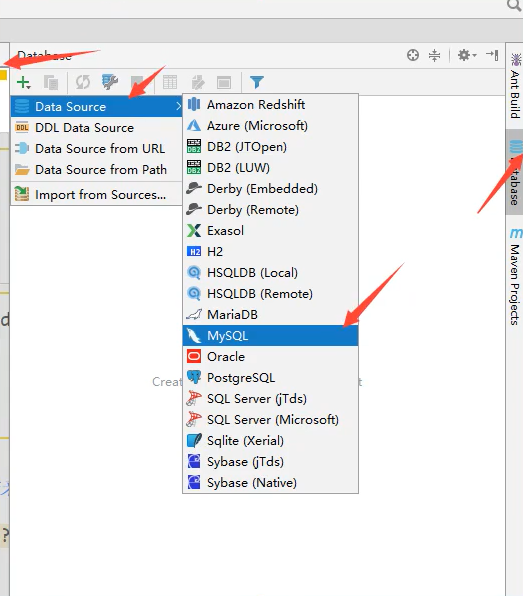This screenshot has width=523, height=596.
Task: Select Derby (Embedded) option
Action: pyautogui.click(x=270, y=189)
